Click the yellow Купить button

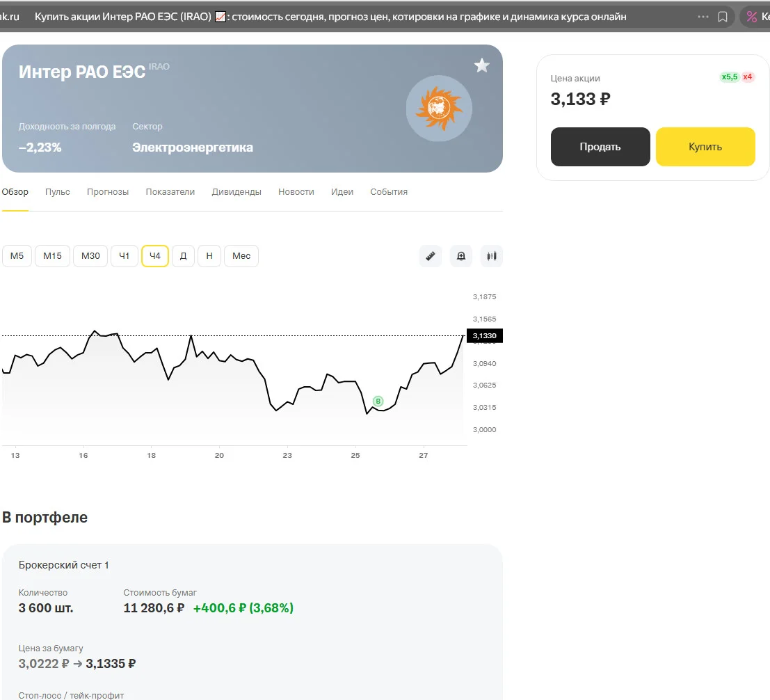pos(705,147)
